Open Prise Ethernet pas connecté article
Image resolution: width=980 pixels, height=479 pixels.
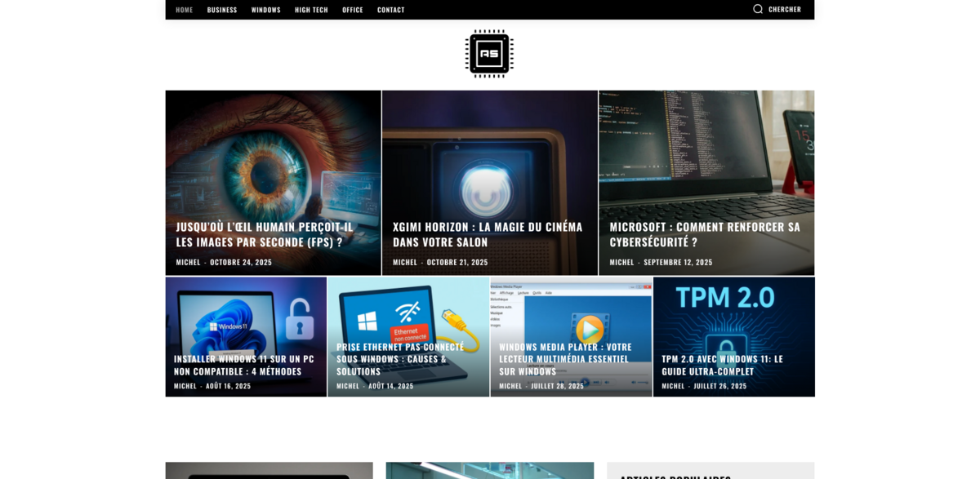pos(400,358)
